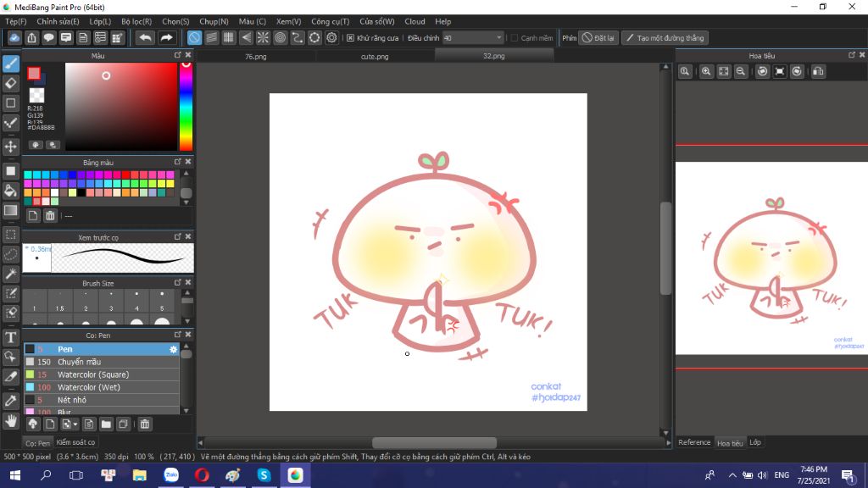Zoom in on the navigator
868x488 pixels.
coord(706,71)
